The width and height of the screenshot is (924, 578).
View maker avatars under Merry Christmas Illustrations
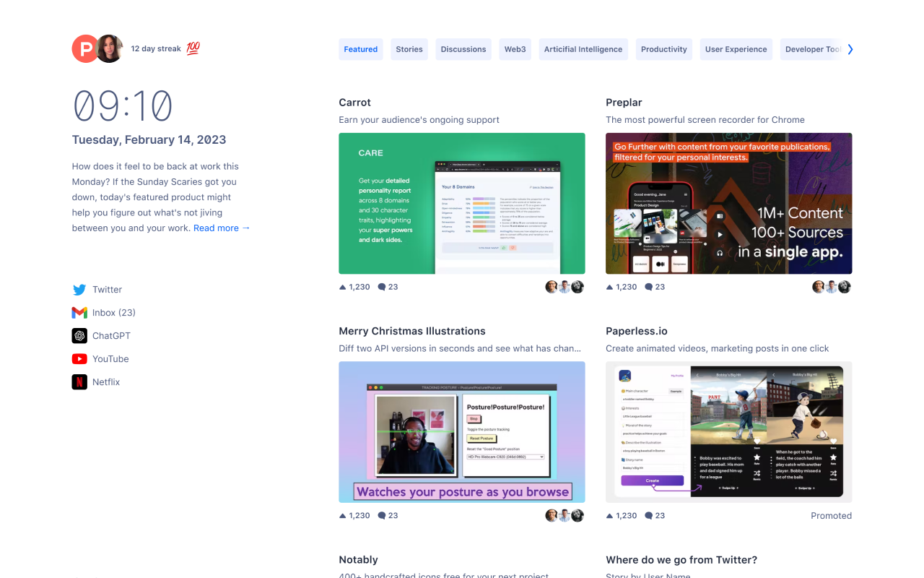(565, 516)
